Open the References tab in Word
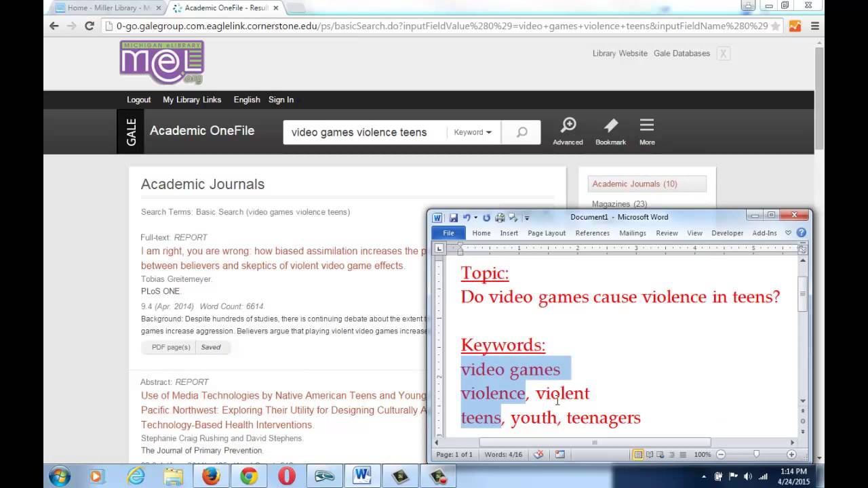 click(593, 232)
